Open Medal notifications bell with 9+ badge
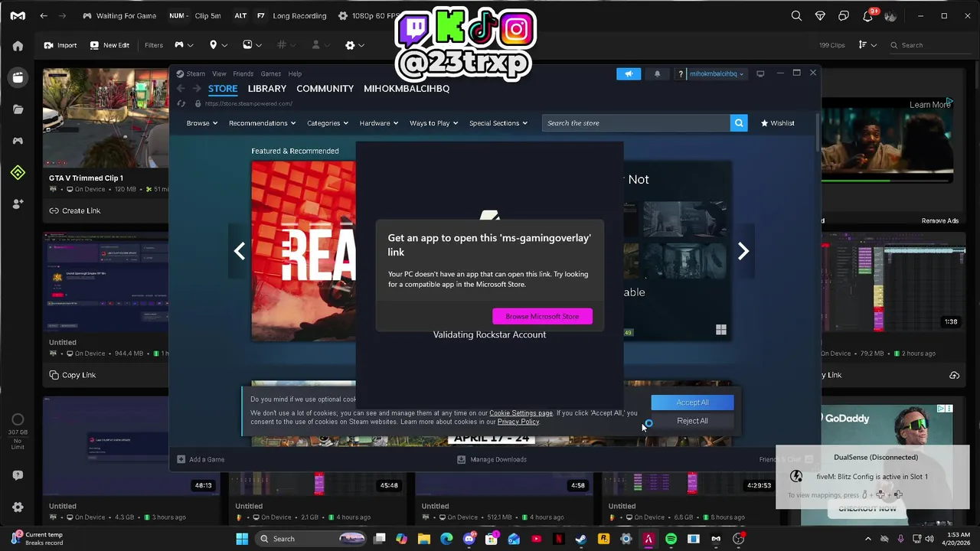The width and height of the screenshot is (980, 551). pyautogui.click(x=868, y=15)
